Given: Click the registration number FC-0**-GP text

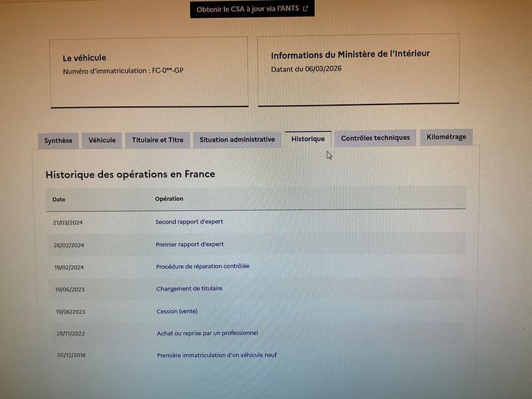Looking at the screenshot, I should click(x=168, y=70).
